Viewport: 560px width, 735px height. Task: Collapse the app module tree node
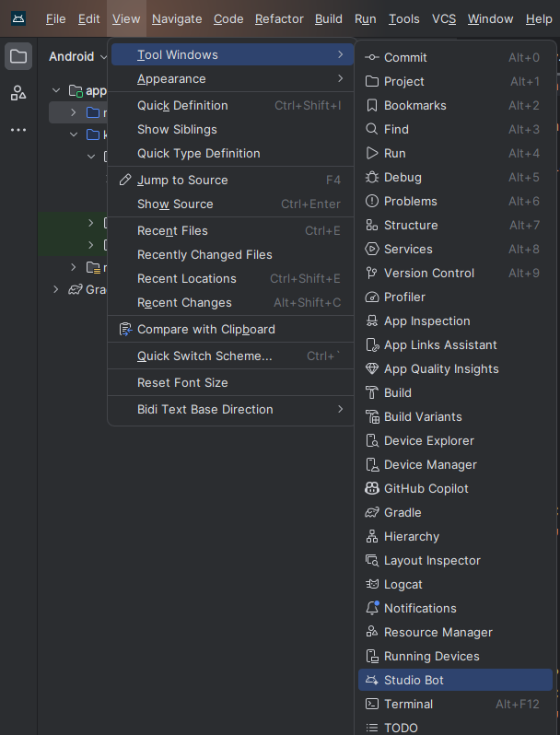[56, 90]
